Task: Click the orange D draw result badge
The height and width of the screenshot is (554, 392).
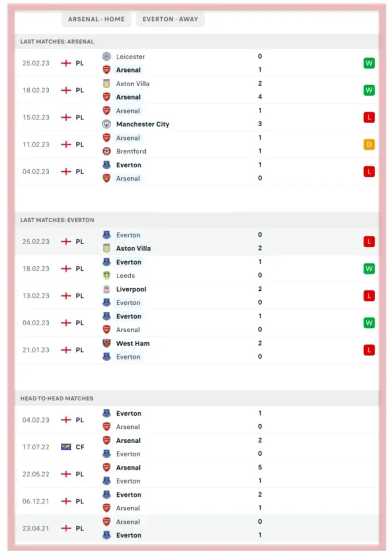Action: 369,145
